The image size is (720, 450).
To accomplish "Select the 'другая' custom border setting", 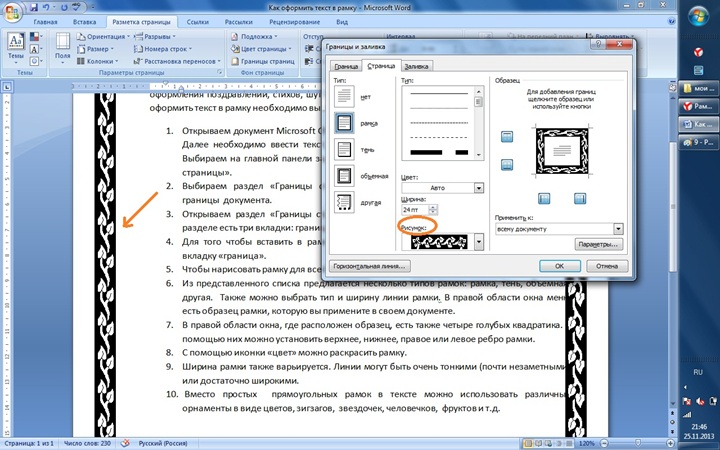I will [x=344, y=202].
